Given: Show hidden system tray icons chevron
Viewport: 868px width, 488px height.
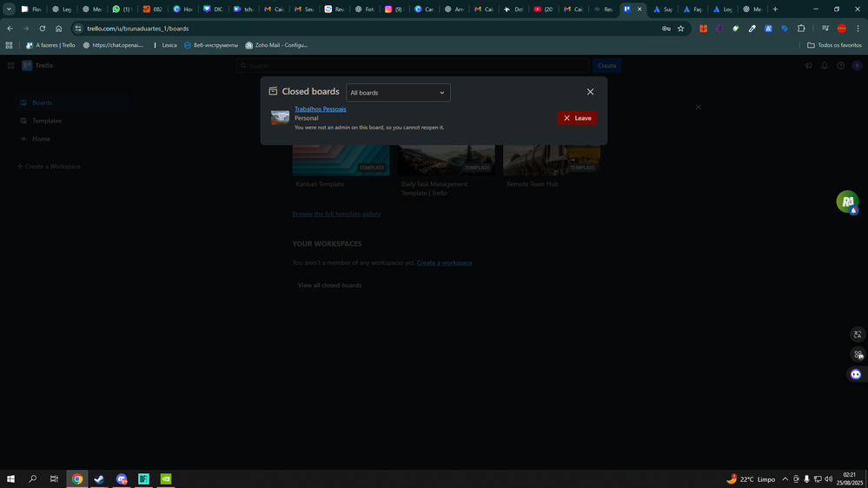Looking at the screenshot, I should pos(785,479).
